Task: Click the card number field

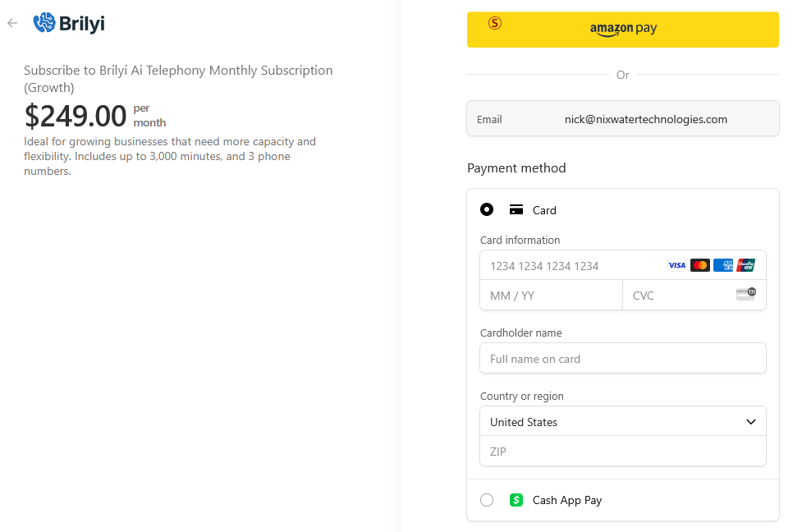Action: point(575,266)
